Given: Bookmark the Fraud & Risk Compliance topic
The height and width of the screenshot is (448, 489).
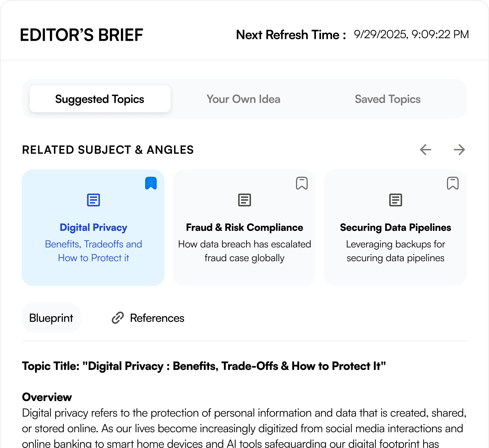Looking at the screenshot, I should click(302, 183).
